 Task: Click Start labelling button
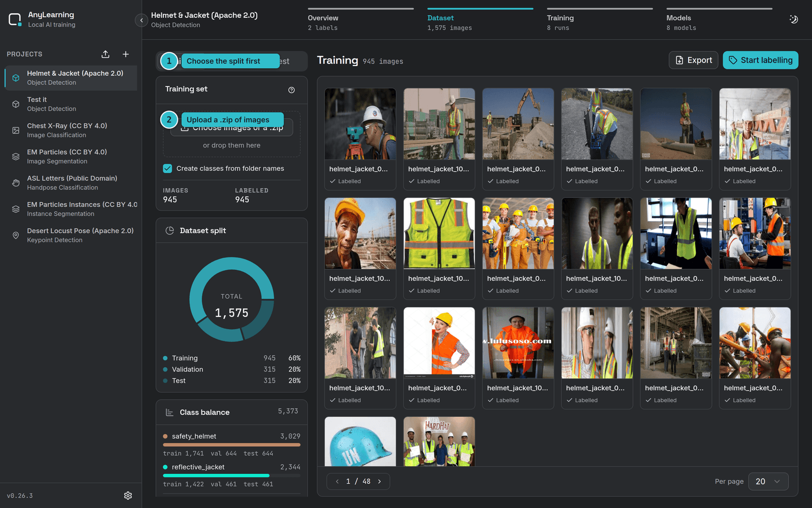(x=760, y=60)
